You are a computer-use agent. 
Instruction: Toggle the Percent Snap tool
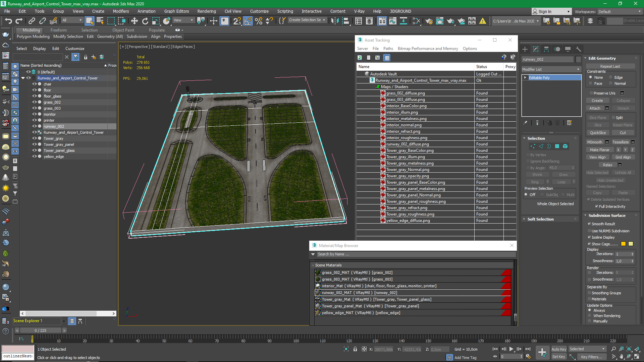[x=259, y=21]
